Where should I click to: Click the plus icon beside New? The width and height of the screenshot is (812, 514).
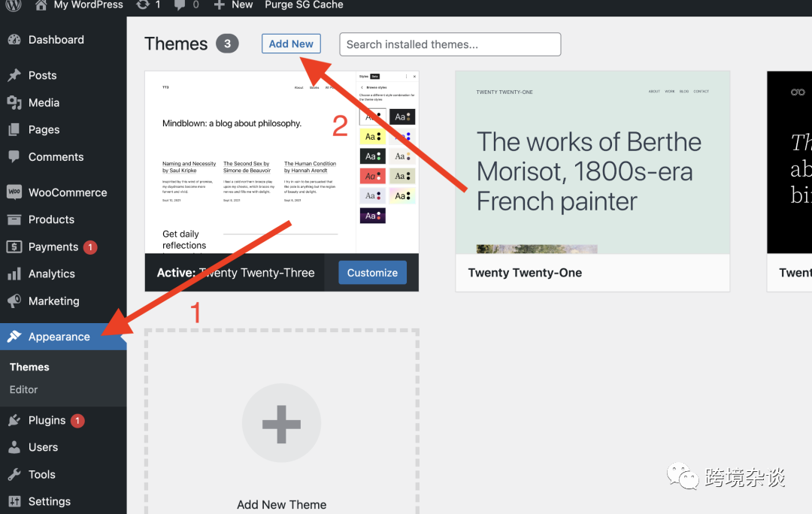pos(219,5)
